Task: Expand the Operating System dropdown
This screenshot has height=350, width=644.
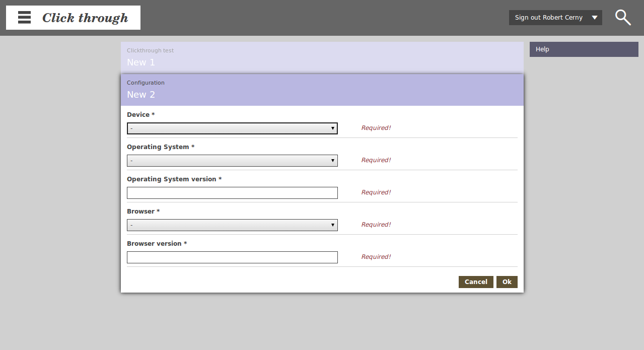Action: coord(232,161)
